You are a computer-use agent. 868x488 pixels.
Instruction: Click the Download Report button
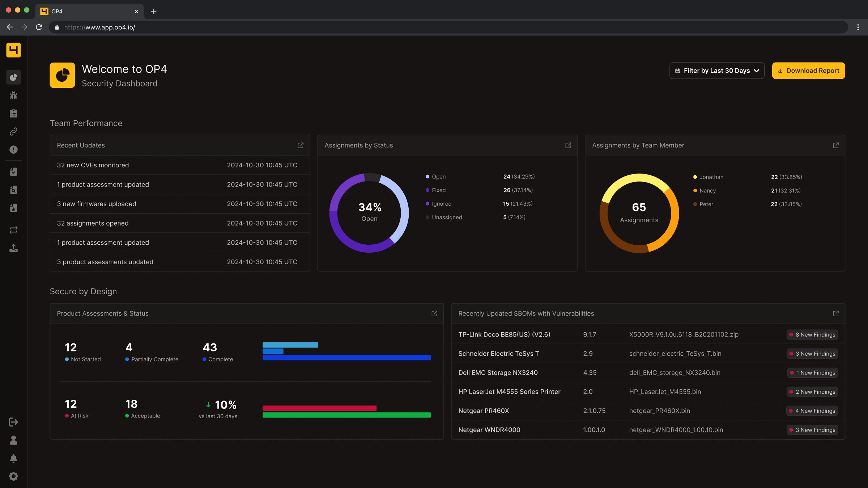[808, 71]
